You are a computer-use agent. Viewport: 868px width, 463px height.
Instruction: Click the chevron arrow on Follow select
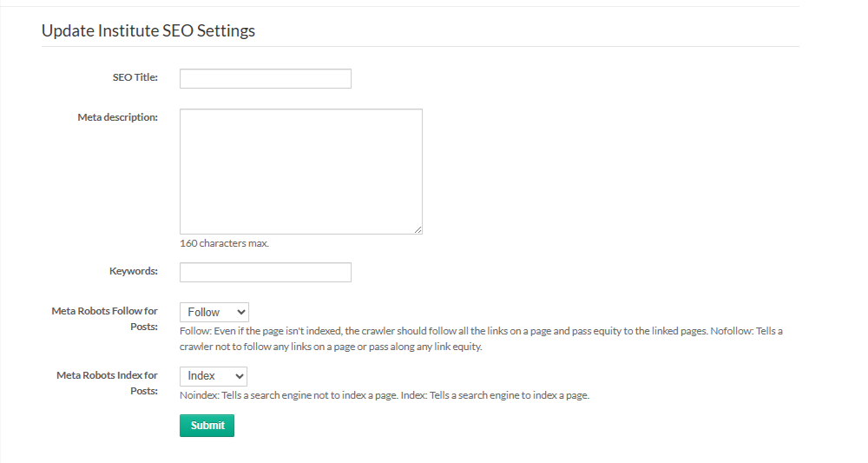point(240,312)
